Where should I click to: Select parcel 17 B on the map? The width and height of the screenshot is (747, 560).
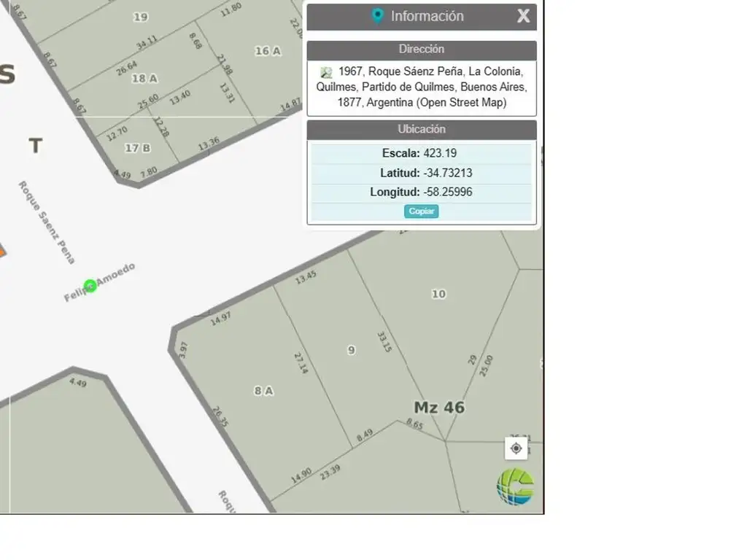[137, 148]
